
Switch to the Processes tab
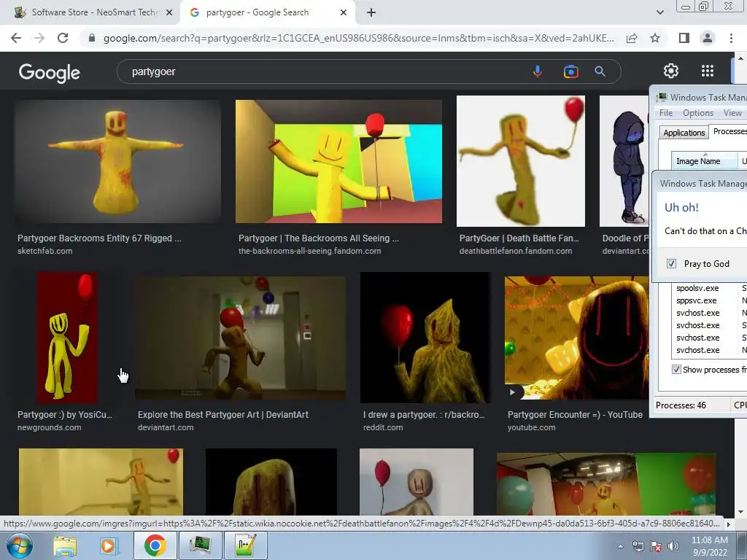click(x=729, y=131)
